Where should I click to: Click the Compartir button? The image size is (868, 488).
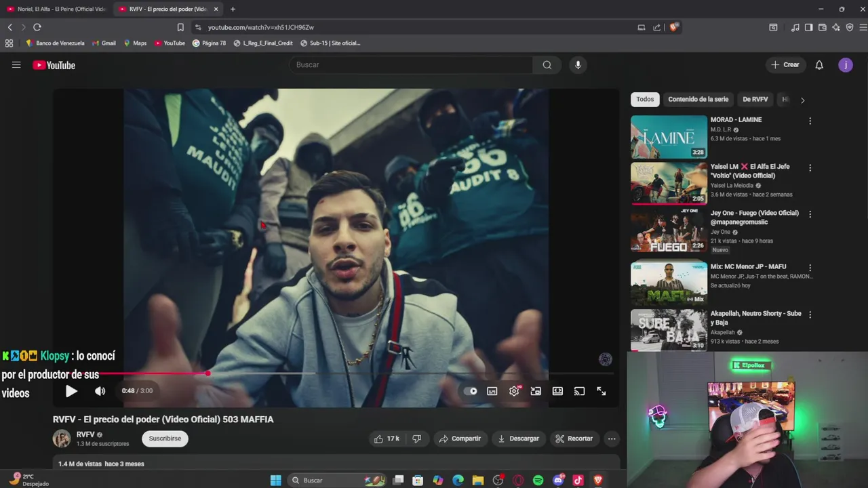coord(460,439)
